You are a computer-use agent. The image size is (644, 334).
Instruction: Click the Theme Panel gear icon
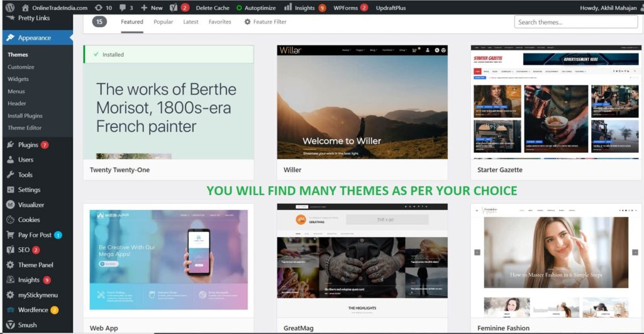pos(10,265)
